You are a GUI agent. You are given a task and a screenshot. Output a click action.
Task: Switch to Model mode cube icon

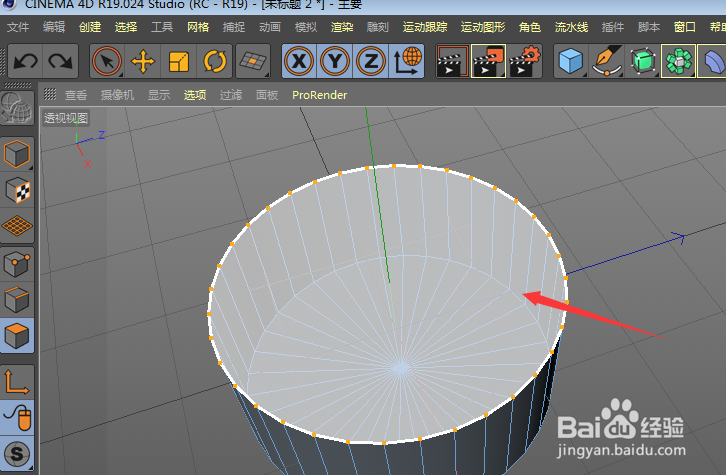pos(17,154)
